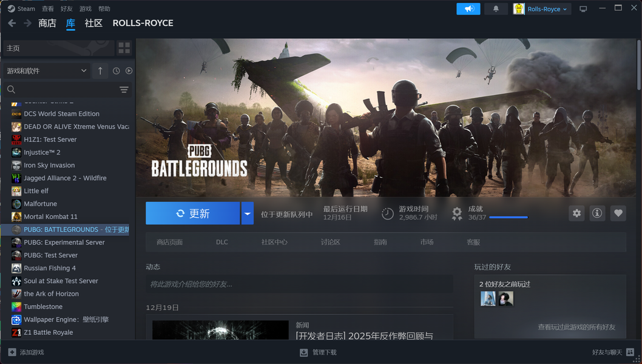Click the recent activity clock icon

[x=117, y=71]
